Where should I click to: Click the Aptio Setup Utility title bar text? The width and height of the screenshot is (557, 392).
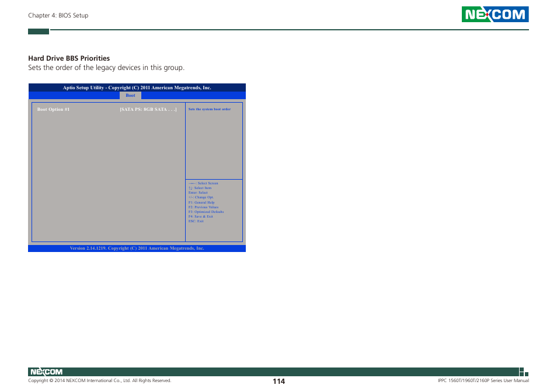coord(137,87)
